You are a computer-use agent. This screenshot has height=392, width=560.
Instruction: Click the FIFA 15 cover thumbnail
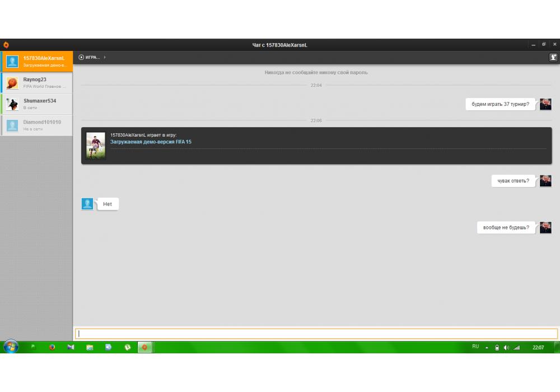coord(96,146)
